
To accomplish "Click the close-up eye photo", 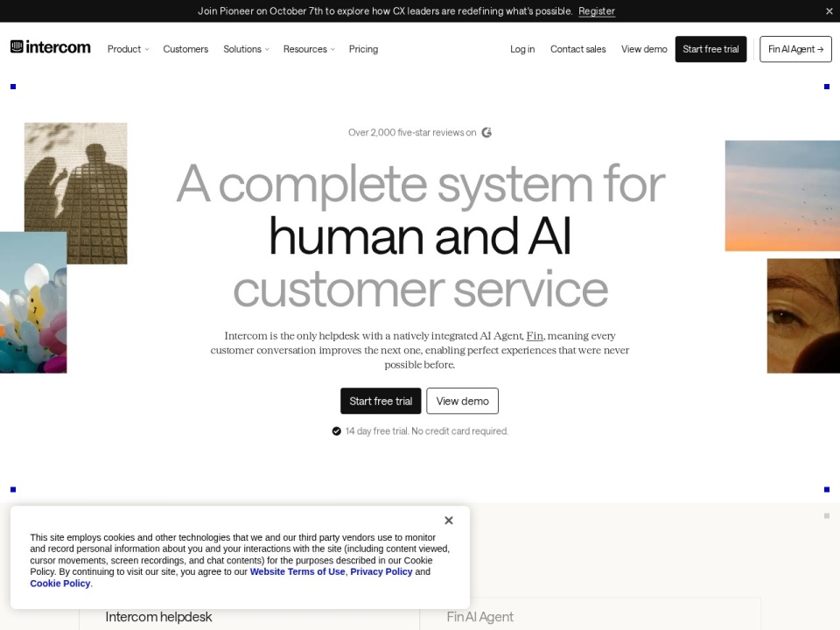I will coord(803,316).
